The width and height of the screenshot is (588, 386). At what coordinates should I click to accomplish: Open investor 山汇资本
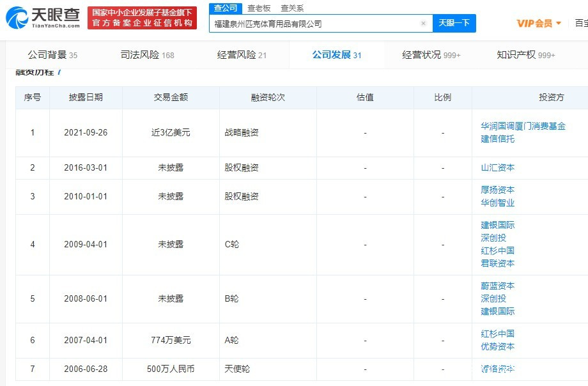(x=498, y=167)
